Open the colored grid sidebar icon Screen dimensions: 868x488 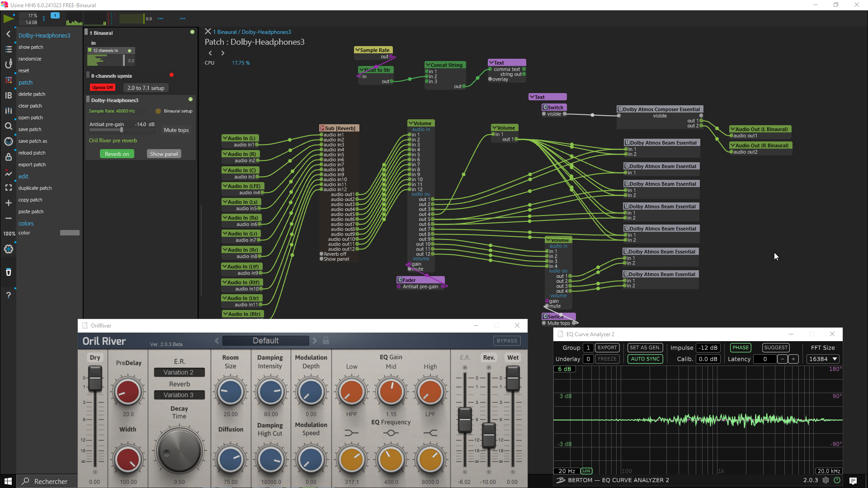(8, 80)
